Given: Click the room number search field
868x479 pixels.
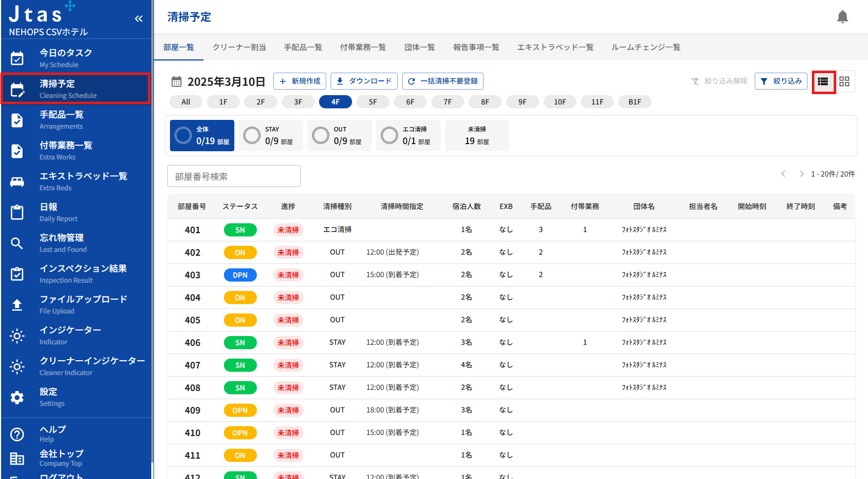Looking at the screenshot, I should 234,177.
